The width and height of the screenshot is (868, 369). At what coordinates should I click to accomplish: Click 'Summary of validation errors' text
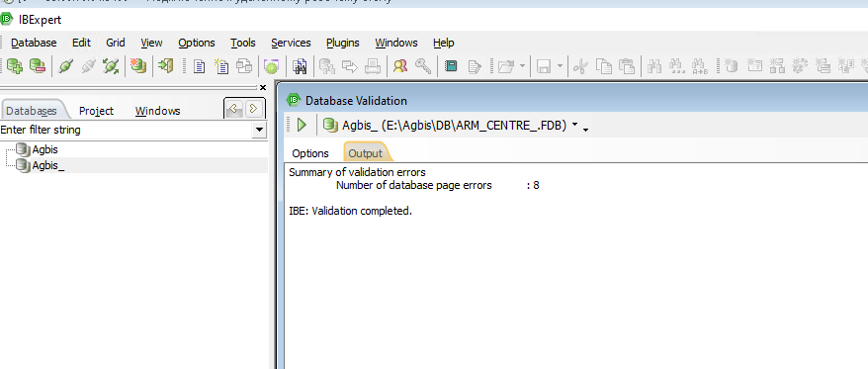pyautogui.click(x=357, y=172)
